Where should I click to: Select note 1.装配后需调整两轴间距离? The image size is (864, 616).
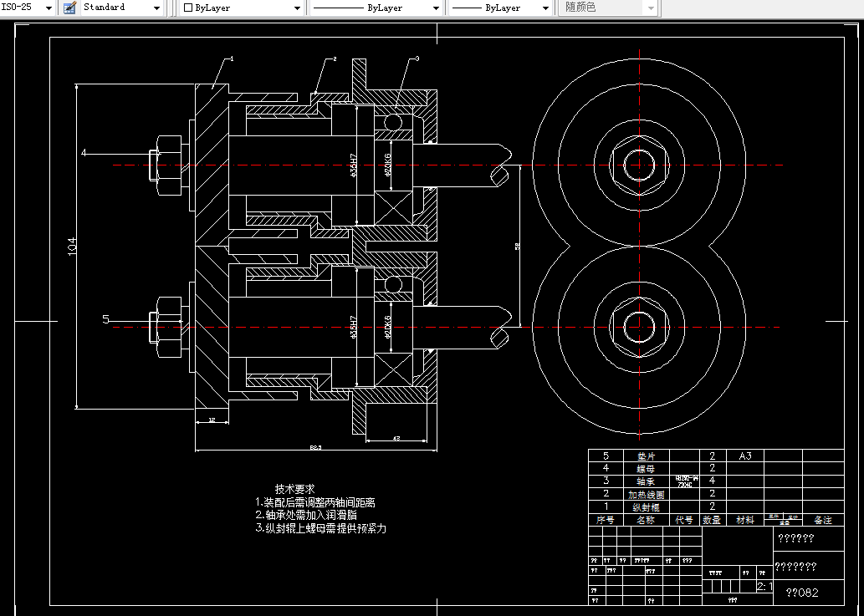315,502
